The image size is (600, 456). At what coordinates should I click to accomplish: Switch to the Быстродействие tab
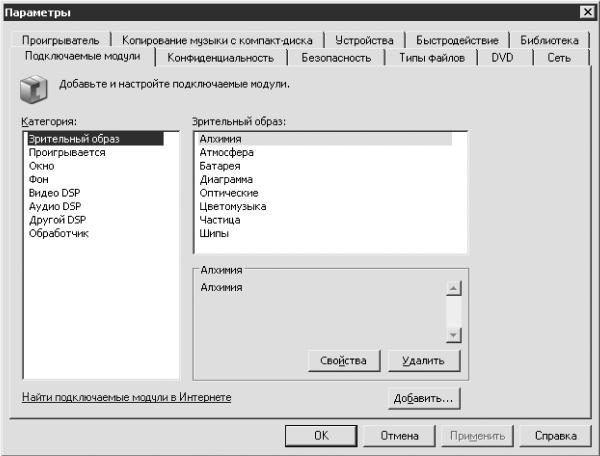(457, 41)
